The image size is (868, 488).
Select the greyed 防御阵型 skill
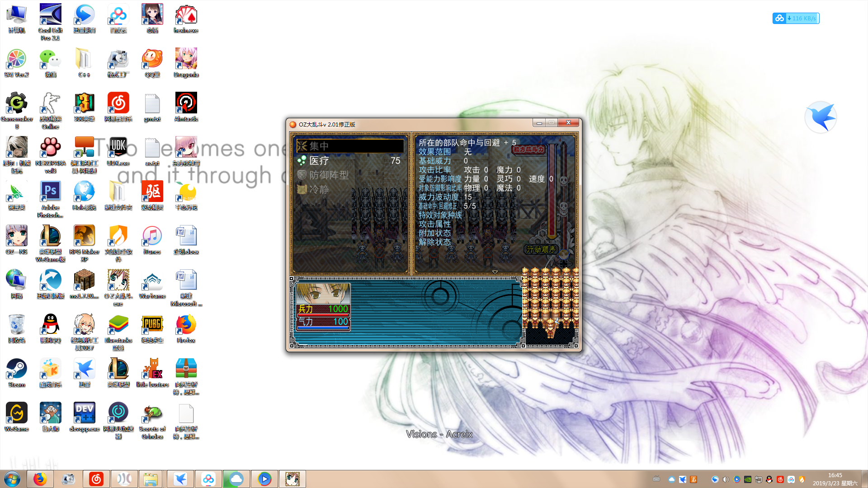click(350, 175)
